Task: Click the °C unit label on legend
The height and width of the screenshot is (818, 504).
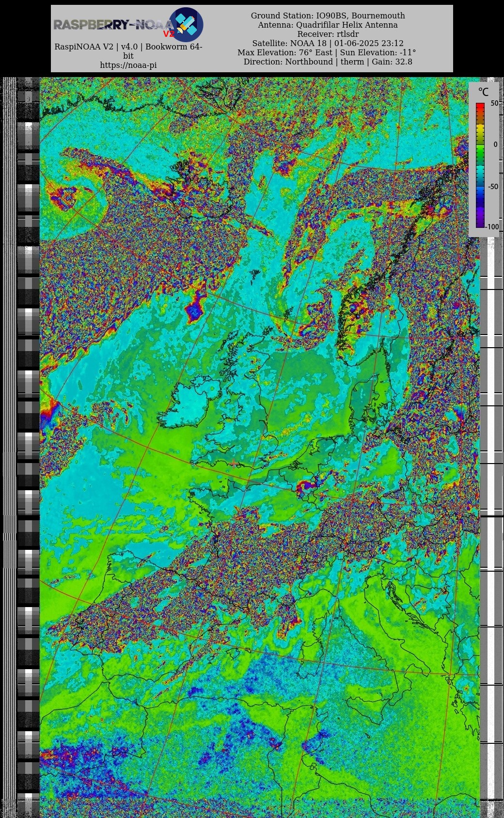Action: click(x=483, y=92)
